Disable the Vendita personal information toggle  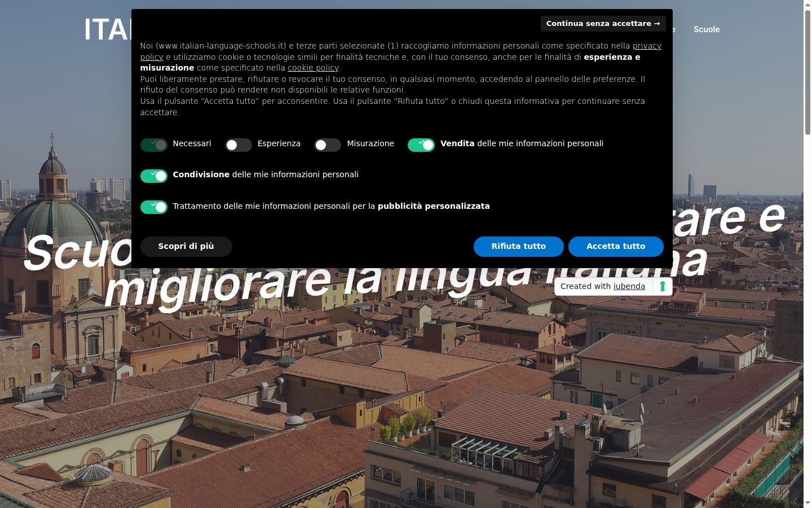coord(421,145)
